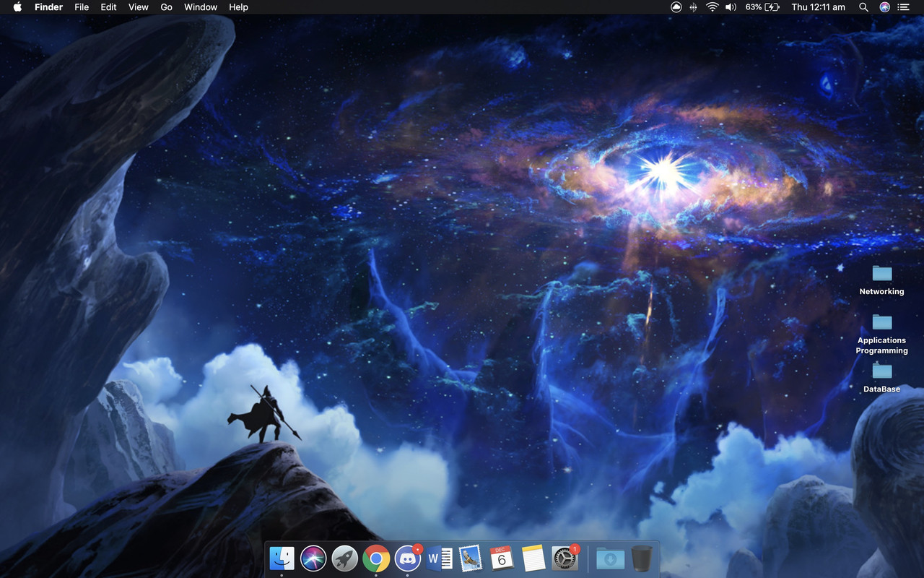The width and height of the screenshot is (924, 578).
Task: Open the Window menu
Action: [201, 7]
